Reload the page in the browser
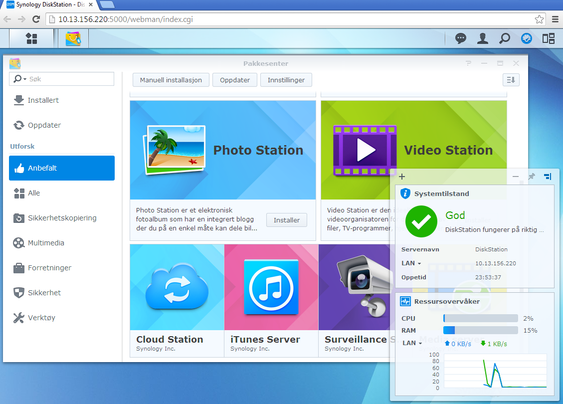 pos(36,19)
